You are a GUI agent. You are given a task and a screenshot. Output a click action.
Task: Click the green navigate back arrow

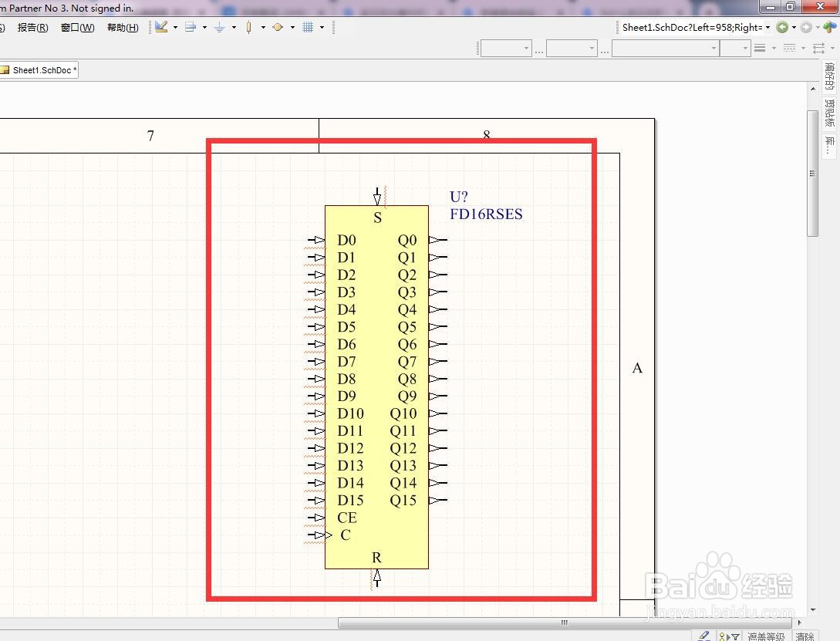pyautogui.click(x=782, y=27)
